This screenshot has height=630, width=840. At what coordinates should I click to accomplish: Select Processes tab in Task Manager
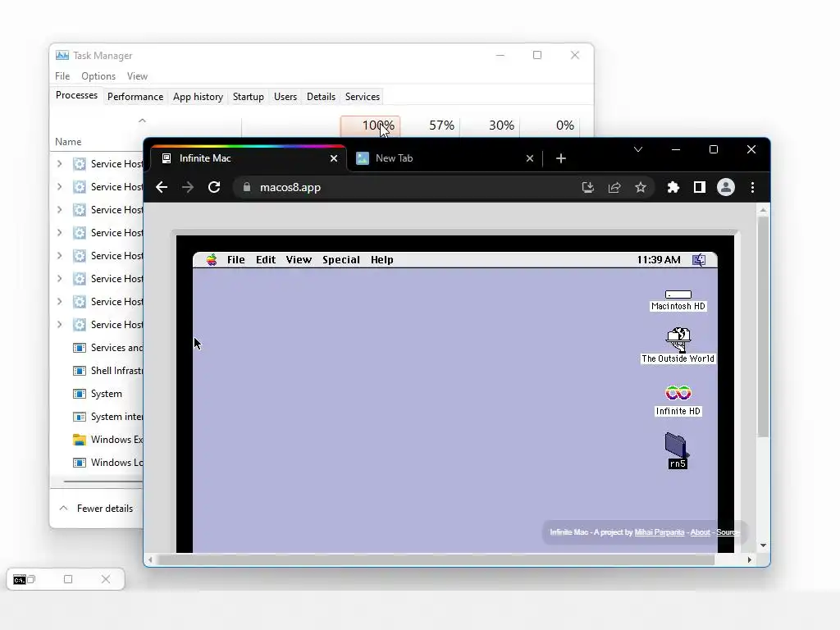[x=76, y=95]
